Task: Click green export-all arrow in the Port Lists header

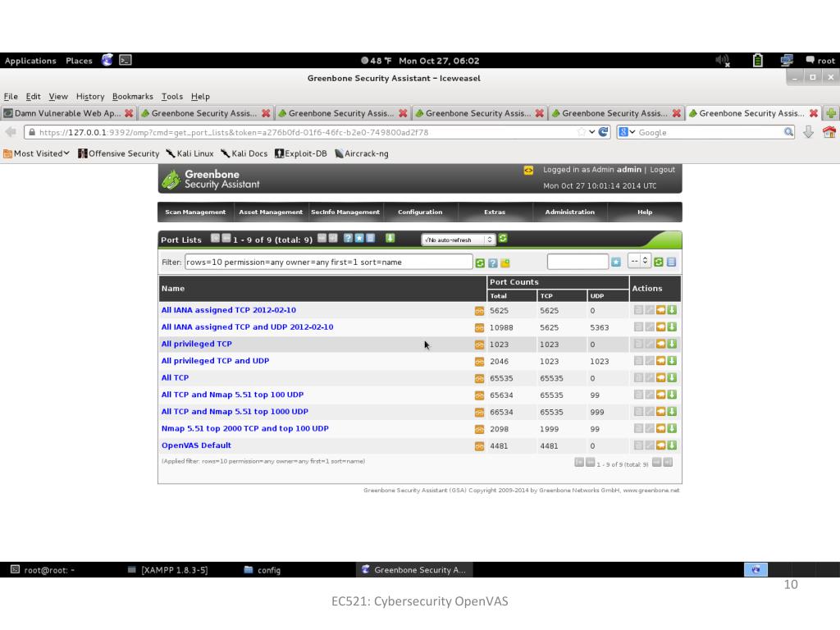Action: (390, 239)
